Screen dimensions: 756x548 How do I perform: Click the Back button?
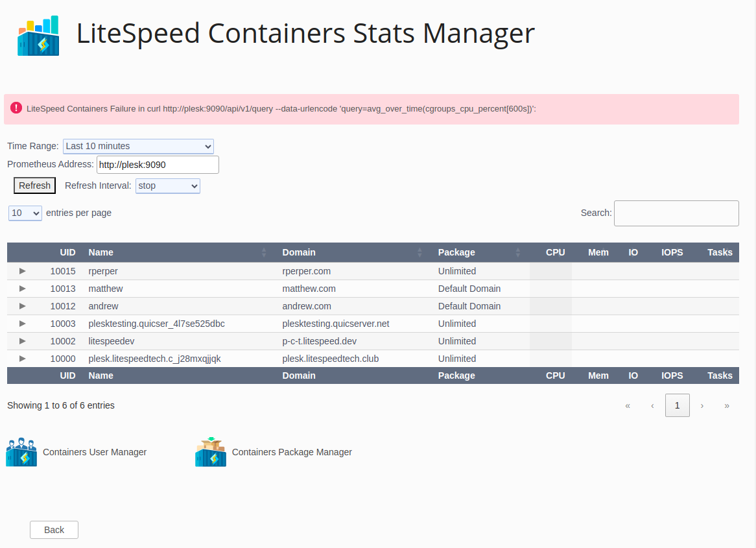pyautogui.click(x=54, y=530)
